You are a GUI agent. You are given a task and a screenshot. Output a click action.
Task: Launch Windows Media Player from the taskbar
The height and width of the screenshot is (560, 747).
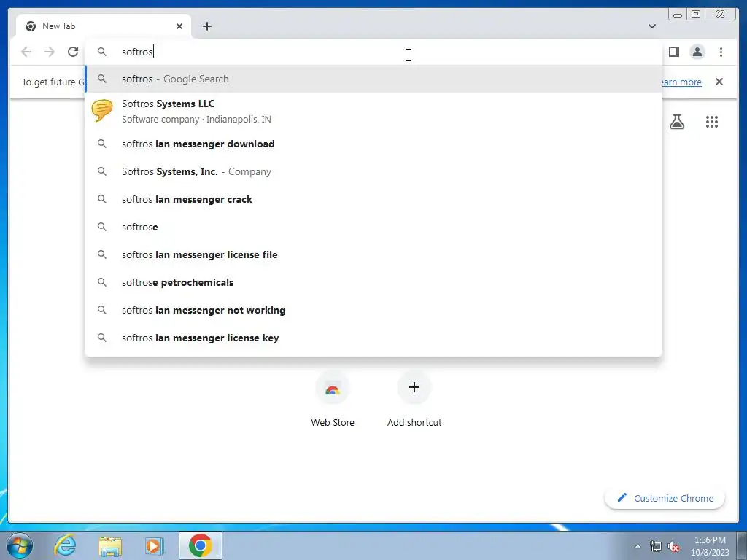click(154, 545)
